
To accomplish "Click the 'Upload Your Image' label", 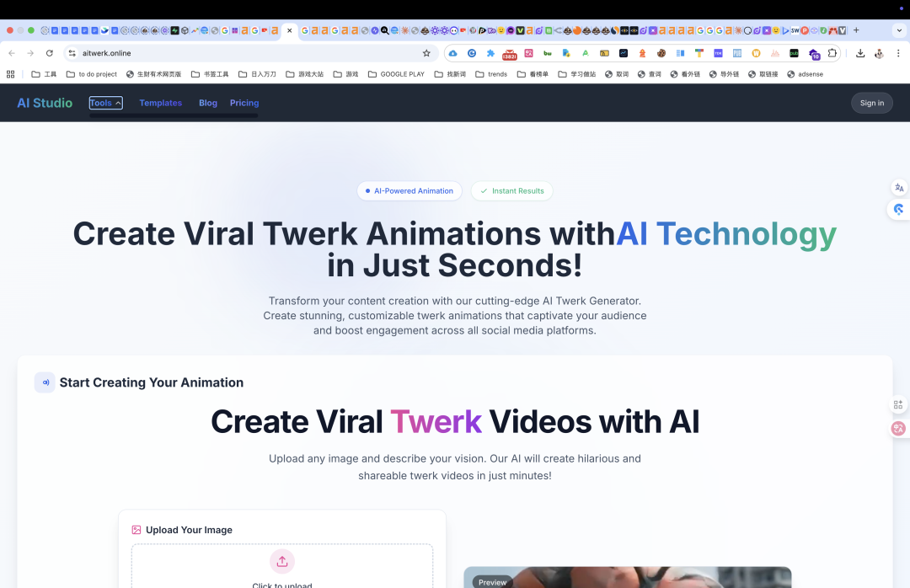I will pos(190,530).
